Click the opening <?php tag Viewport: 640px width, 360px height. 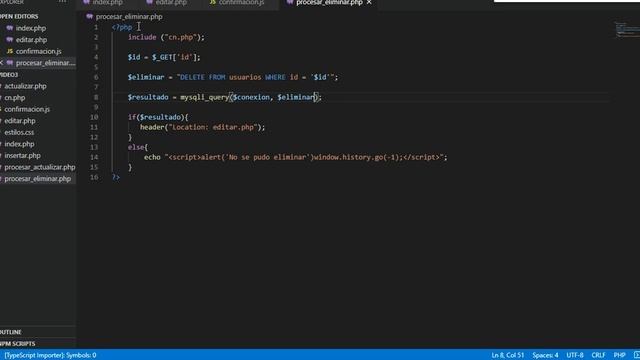point(122,27)
